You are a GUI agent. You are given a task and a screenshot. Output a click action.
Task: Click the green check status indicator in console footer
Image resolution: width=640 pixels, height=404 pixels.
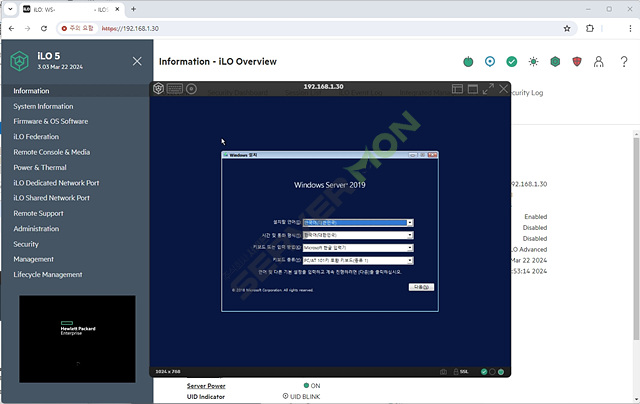pyautogui.click(x=484, y=372)
